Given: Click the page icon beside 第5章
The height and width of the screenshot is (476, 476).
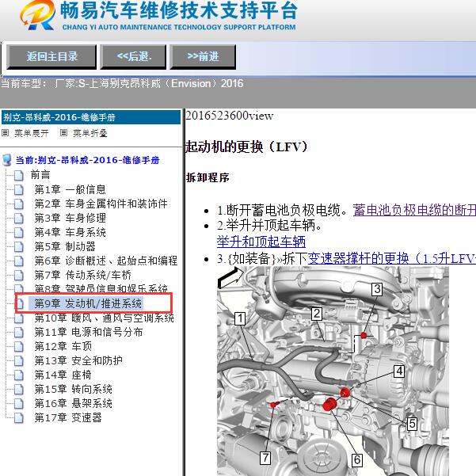Looking at the screenshot, I should [x=19, y=247].
